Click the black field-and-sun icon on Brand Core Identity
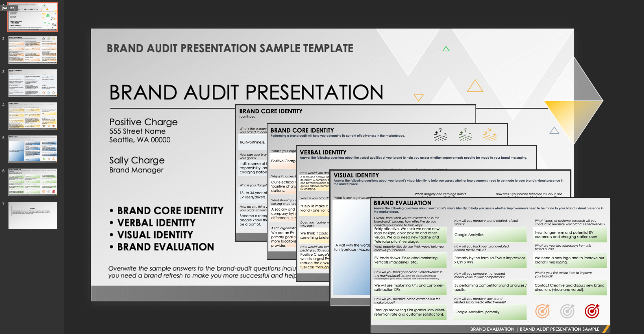 click(441, 134)
